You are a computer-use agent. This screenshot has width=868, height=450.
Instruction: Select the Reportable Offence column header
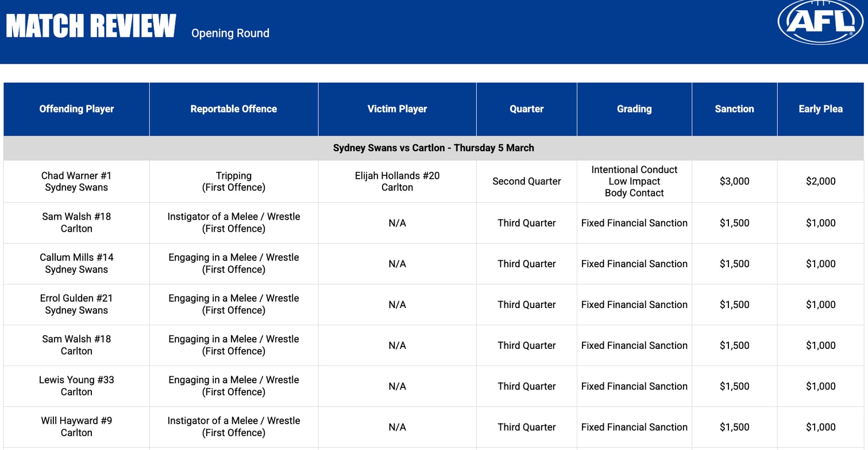tap(234, 109)
